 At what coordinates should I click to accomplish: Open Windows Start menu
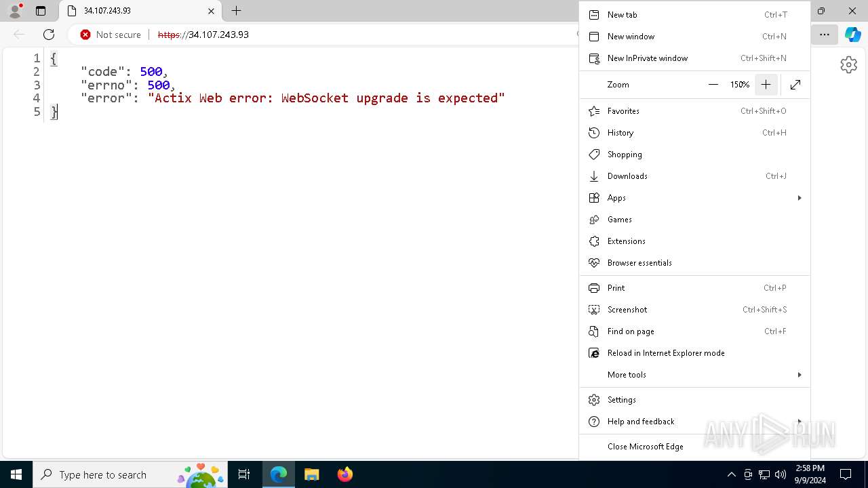[x=16, y=474]
